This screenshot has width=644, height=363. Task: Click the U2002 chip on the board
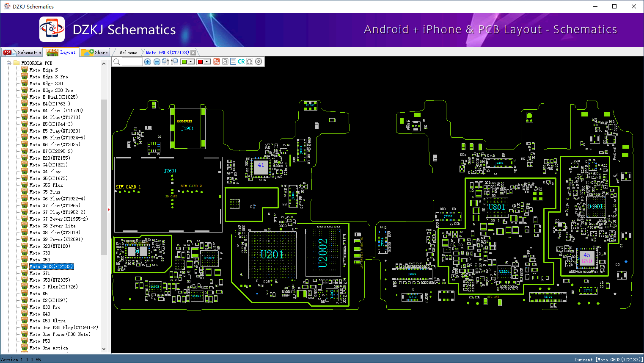[x=322, y=253]
